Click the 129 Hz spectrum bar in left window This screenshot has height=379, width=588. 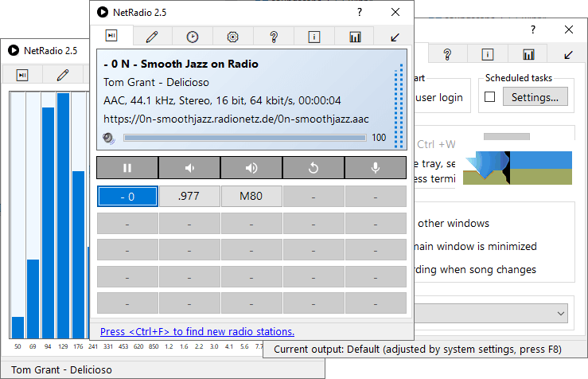point(64,216)
